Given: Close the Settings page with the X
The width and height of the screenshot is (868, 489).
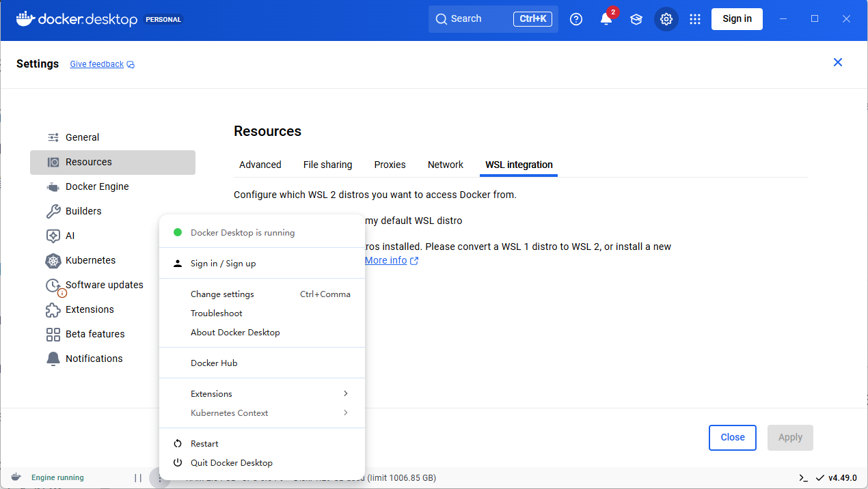Looking at the screenshot, I should pos(838,62).
